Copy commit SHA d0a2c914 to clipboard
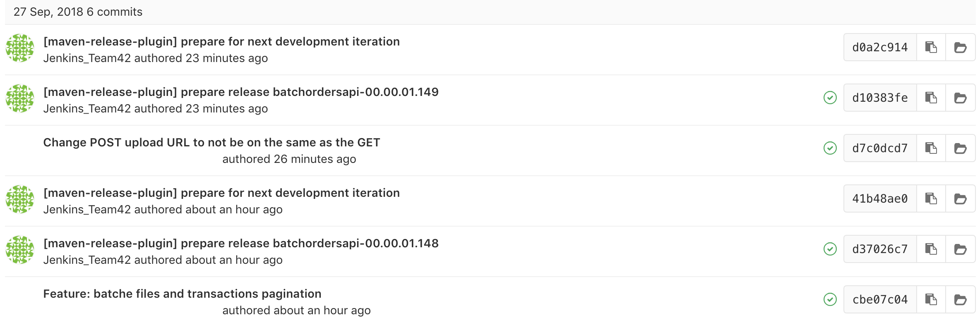 click(931, 48)
